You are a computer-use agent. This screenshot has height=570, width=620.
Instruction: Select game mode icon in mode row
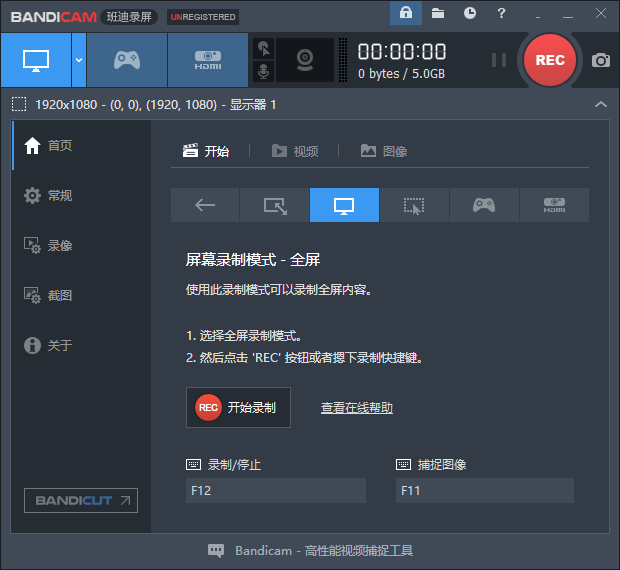[x=484, y=205]
